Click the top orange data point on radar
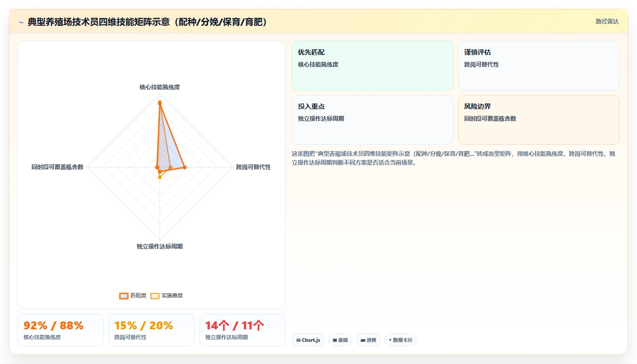 pyautogui.click(x=160, y=103)
